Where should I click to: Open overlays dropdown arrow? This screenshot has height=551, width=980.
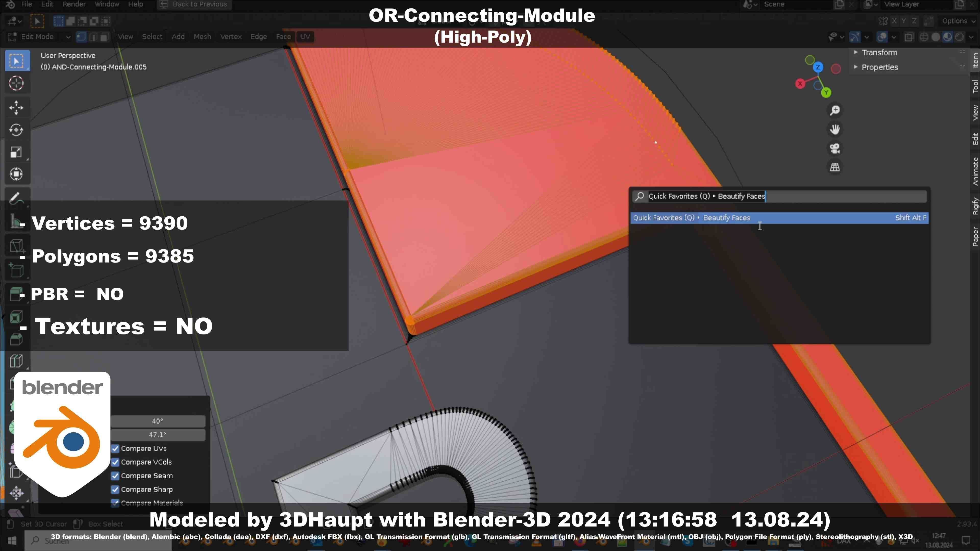[894, 37]
